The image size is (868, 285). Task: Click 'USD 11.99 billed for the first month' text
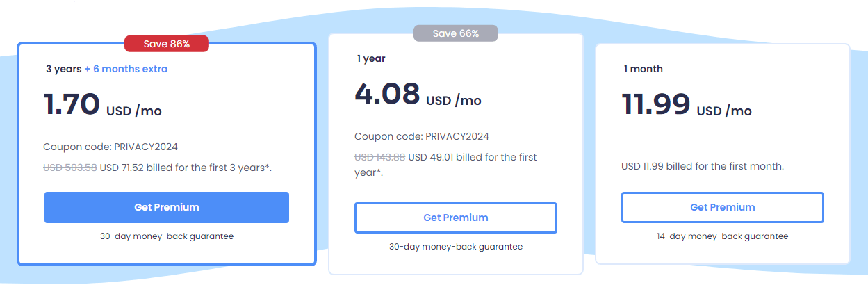click(703, 166)
